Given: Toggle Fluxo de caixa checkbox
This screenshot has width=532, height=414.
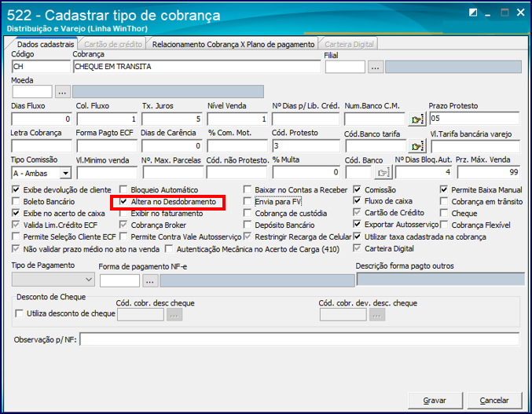Looking at the screenshot, I should click(358, 201).
